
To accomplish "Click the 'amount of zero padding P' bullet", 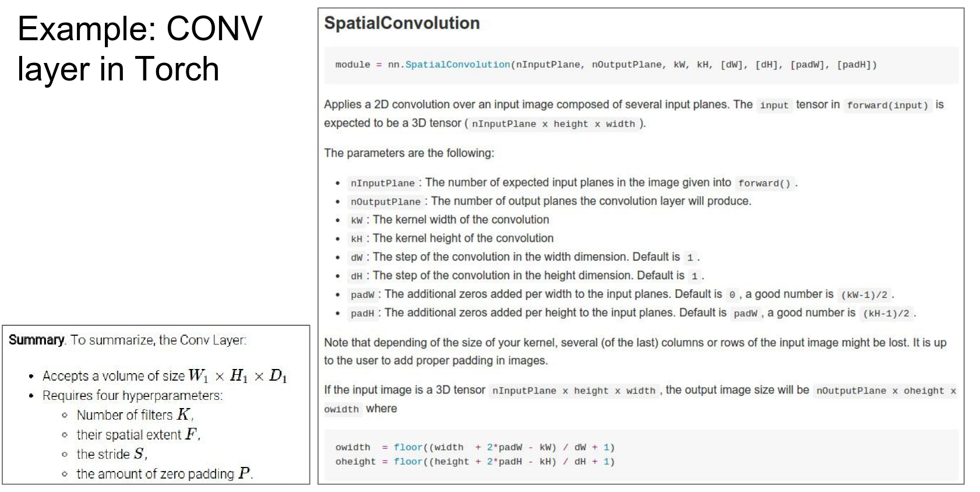I will tap(164, 474).
